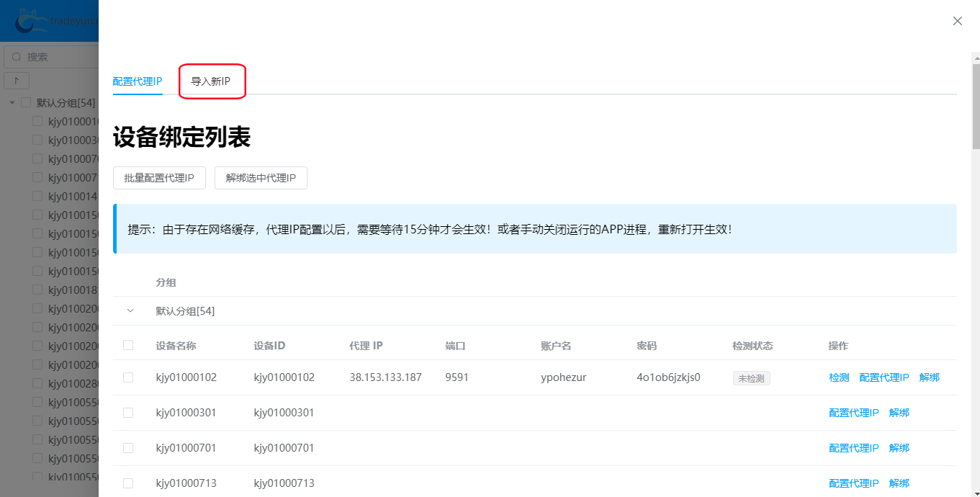Click the up-arrow button under the background search box
980x497 pixels.
point(17,80)
